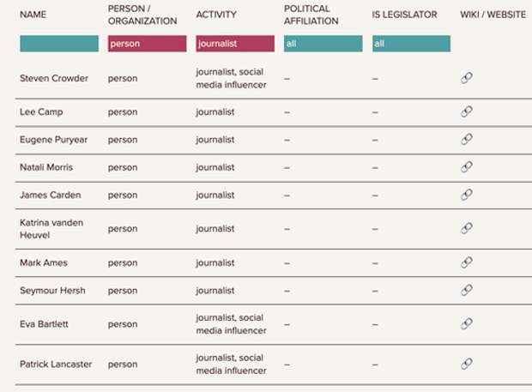This screenshot has height=392, width=532.
Task: Select the Seymour Hersh name entry
Action: pyautogui.click(x=52, y=291)
